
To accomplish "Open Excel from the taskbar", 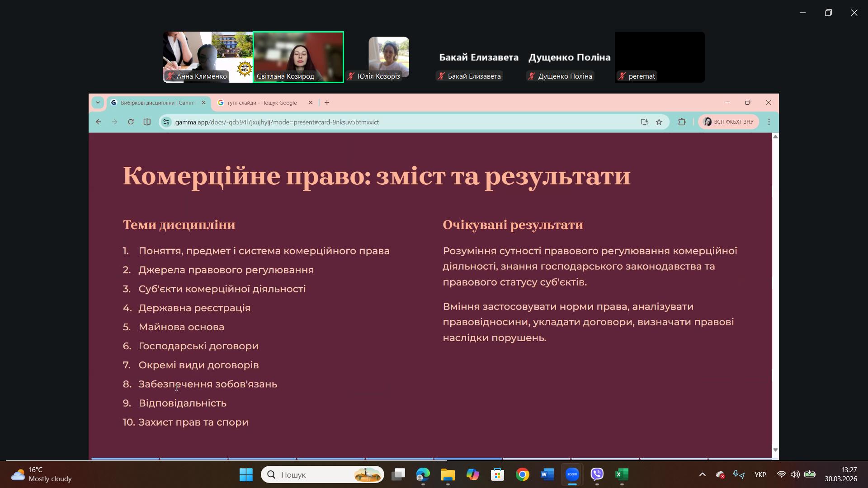I will 622,474.
